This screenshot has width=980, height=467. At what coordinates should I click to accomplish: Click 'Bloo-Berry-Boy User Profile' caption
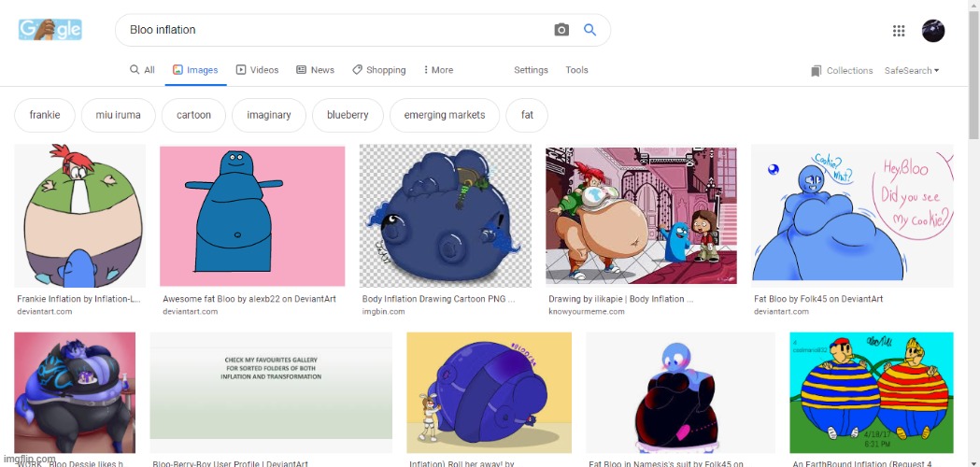[x=230, y=464]
